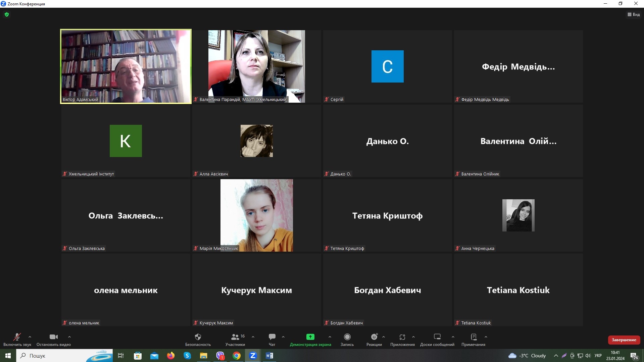Viewport: 644px width, 362px height.
Task: Expand the arrow next to Приложения
Action: 413,337
